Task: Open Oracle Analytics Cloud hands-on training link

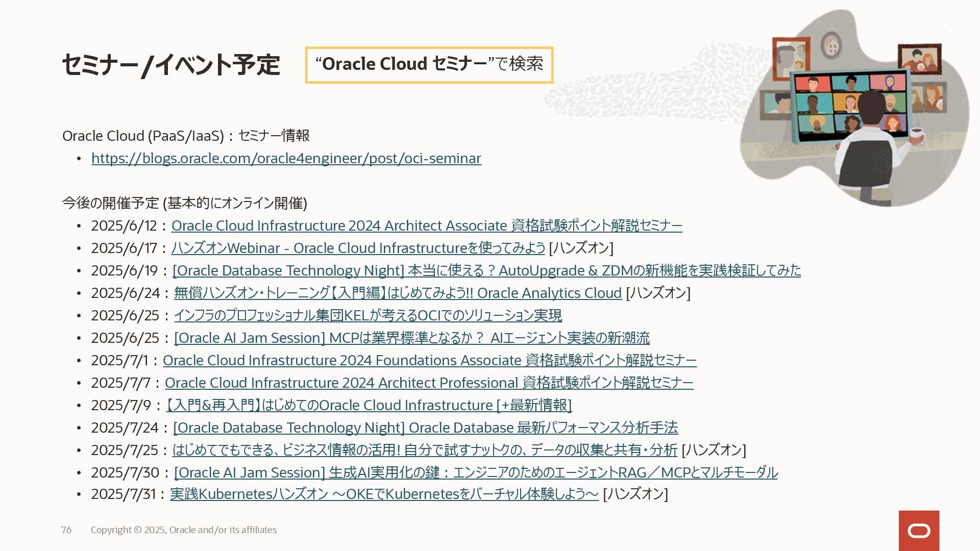Action: tap(398, 293)
